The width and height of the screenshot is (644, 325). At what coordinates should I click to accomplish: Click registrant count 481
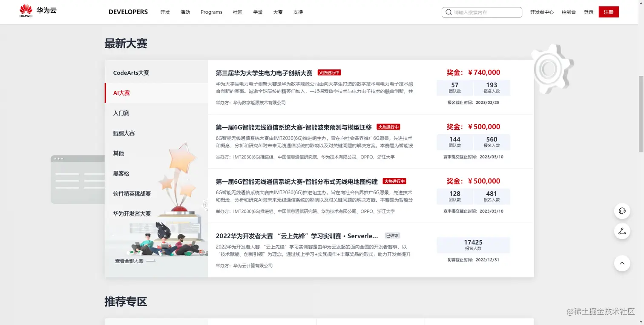(x=492, y=193)
